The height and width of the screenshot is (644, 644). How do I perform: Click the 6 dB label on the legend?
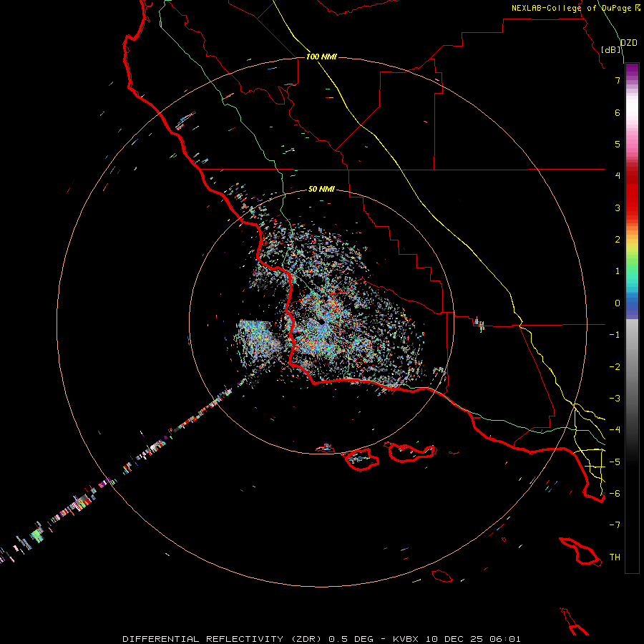click(x=618, y=112)
